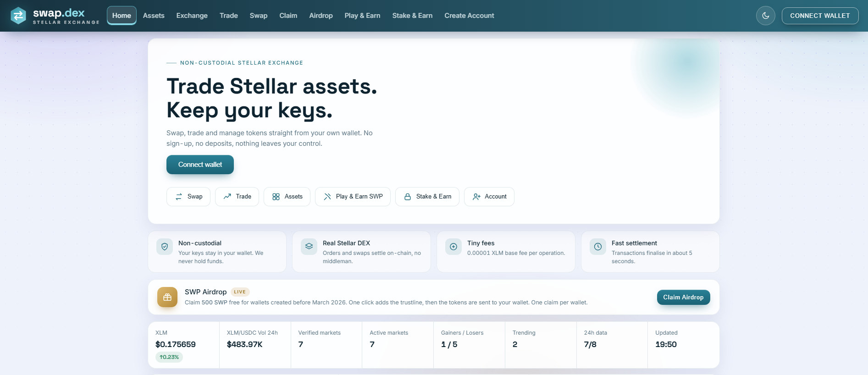Select Trade in the top navigation
This screenshot has height=375, width=868.
pyautogui.click(x=229, y=16)
